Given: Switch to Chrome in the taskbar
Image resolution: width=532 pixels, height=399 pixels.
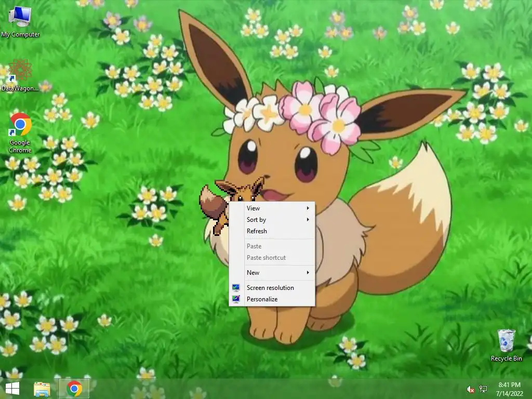Looking at the screenshot, I should click(x=74, y=389).
